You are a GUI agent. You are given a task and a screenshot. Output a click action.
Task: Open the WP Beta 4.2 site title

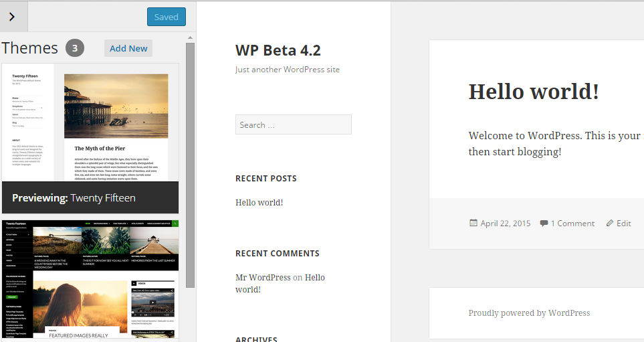coord(278,50)
